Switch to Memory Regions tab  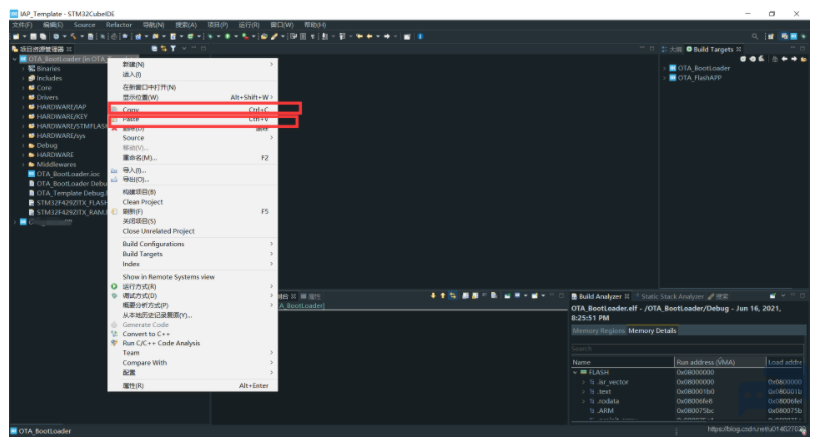pos(598,331)
